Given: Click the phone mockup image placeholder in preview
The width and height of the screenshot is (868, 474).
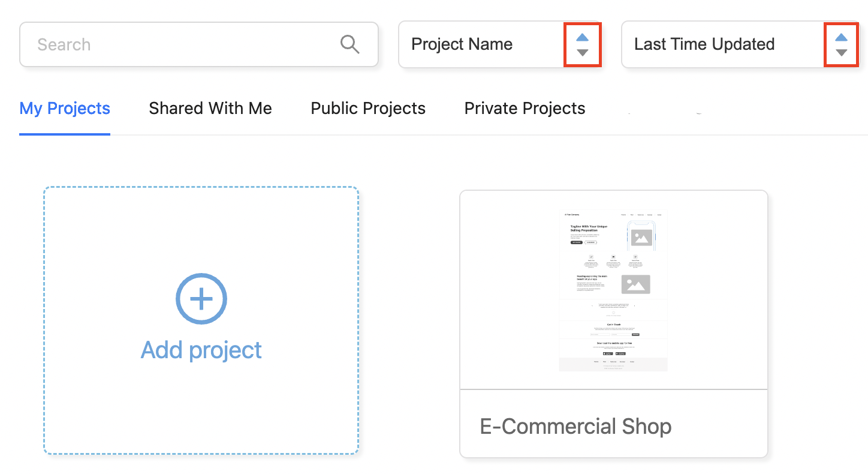Looking at the screenshot, I should [x=641, y=238].
